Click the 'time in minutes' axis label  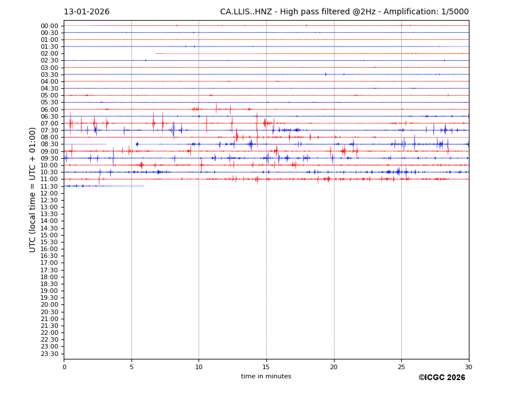[266, 377]
